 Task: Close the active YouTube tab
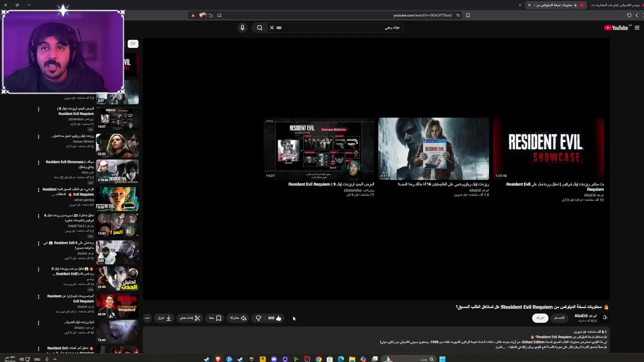click(529, 5)
